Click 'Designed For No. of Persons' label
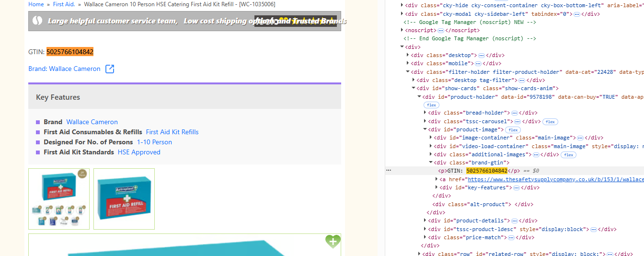The width and height of the screenshot is (644, 256). point(88,142)
